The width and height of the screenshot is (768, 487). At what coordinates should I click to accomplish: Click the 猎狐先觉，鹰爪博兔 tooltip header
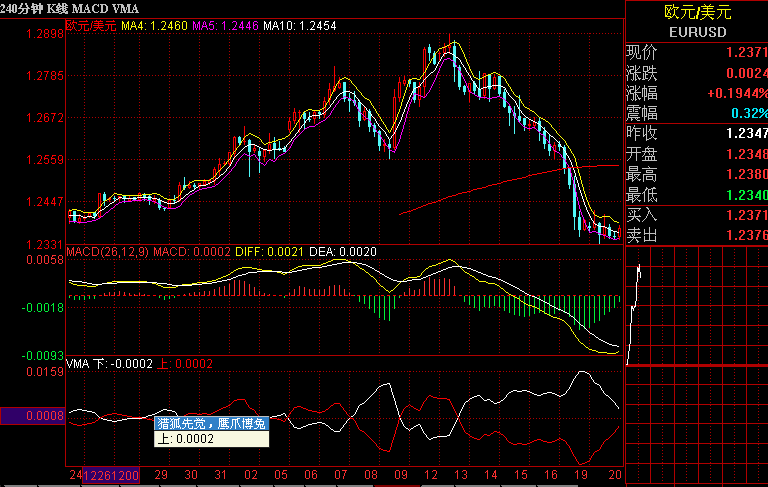point(212,424)
